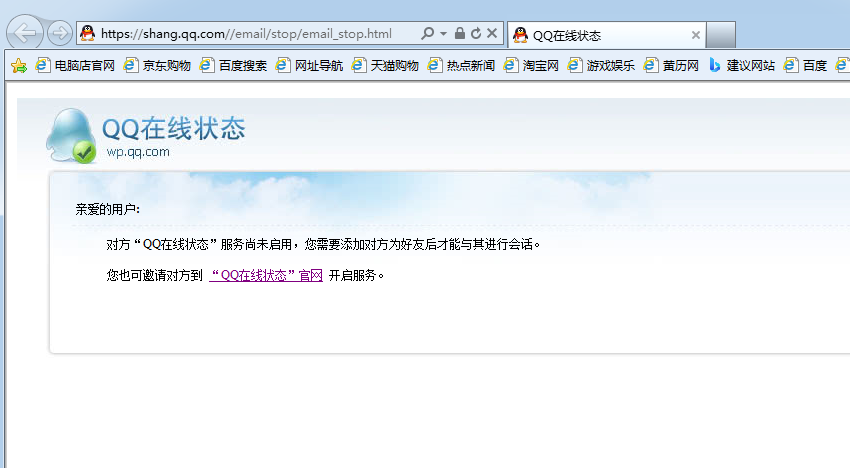Open the 网址导航 bookmark
The width and height of the screenshot is (850, 468).
click(x=309, y=66)
